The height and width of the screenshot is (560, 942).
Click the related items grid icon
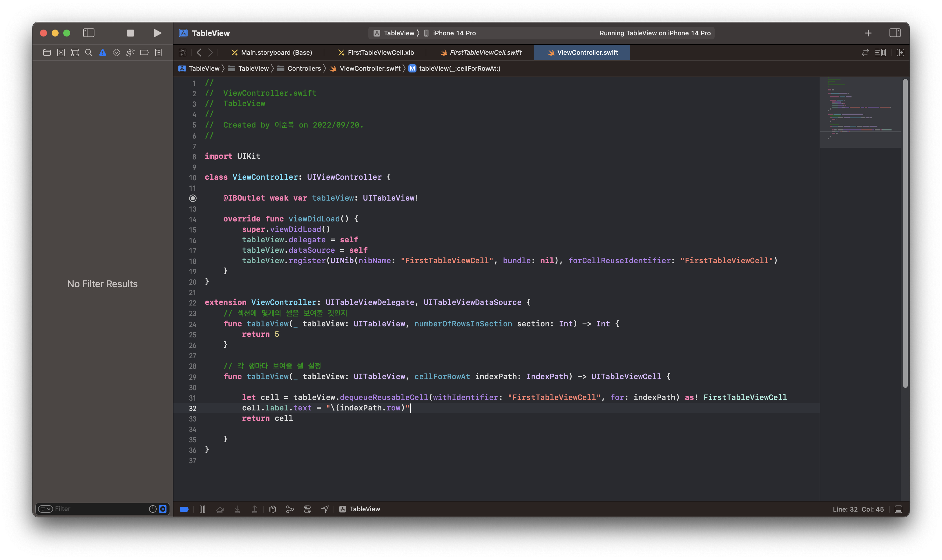click(182, 52)
